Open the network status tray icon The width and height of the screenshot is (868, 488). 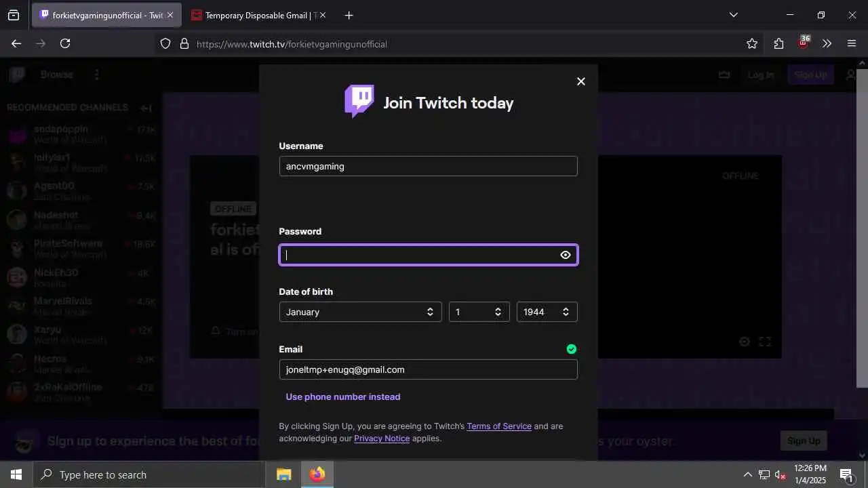(764, 474)
